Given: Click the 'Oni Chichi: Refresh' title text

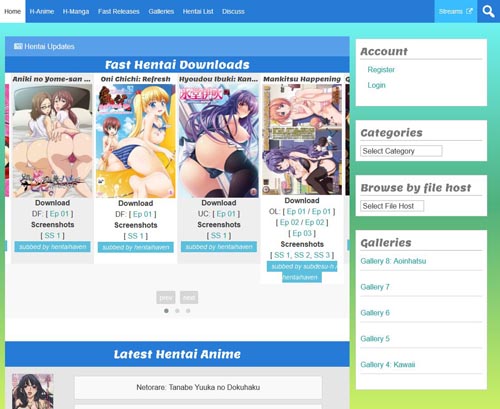Looking at the screenshot, I should pos(136,79).
